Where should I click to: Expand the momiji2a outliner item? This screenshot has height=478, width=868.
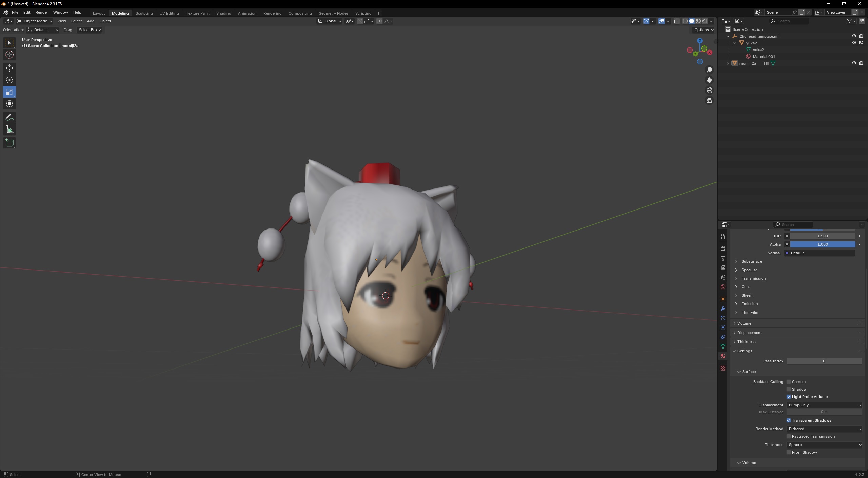point(728,63)
